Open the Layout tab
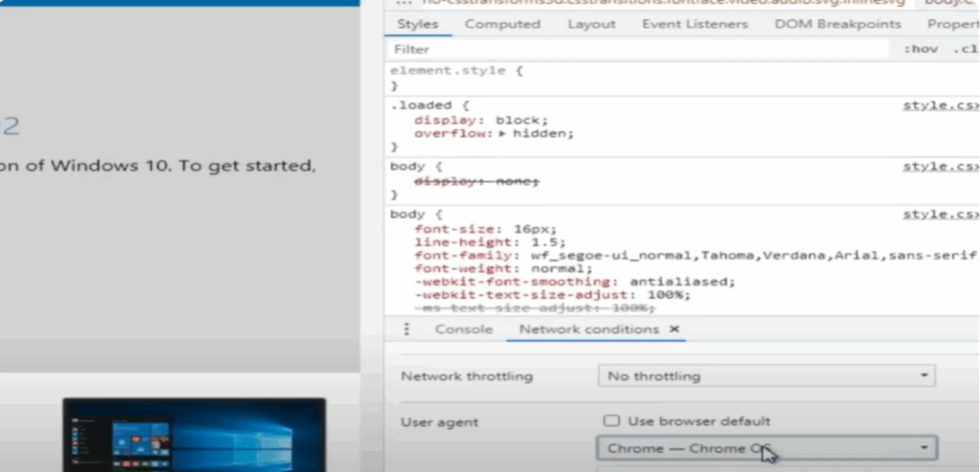Viewport: 980px width, 472px height. click(591, 24)
